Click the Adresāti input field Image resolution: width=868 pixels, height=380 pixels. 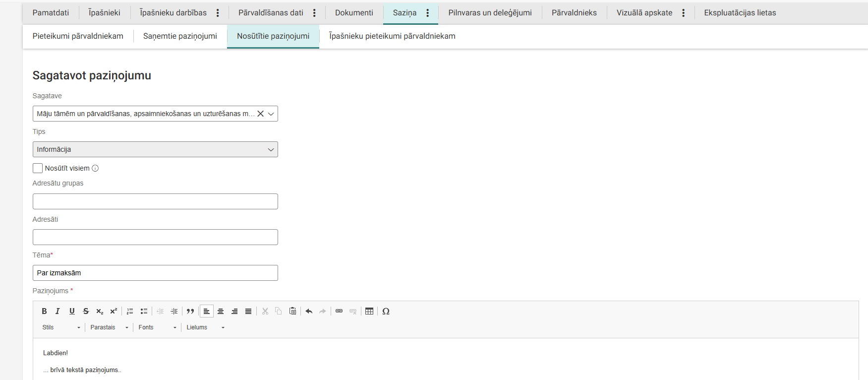(x=155, y=237)
